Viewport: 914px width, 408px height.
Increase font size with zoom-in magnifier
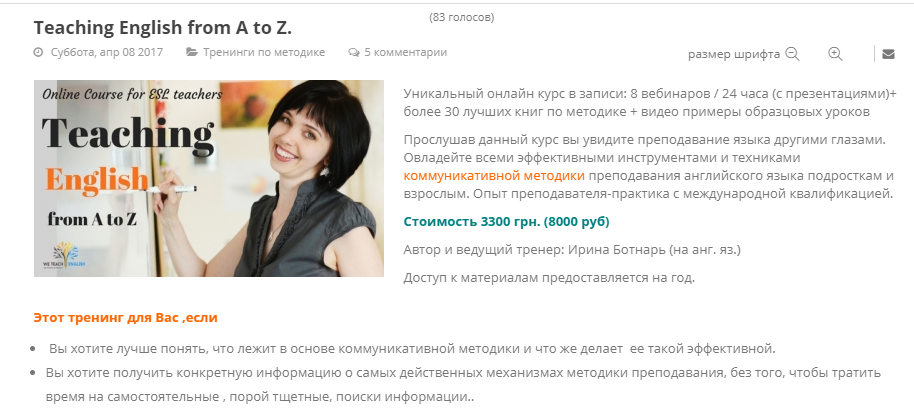point(835,54)
